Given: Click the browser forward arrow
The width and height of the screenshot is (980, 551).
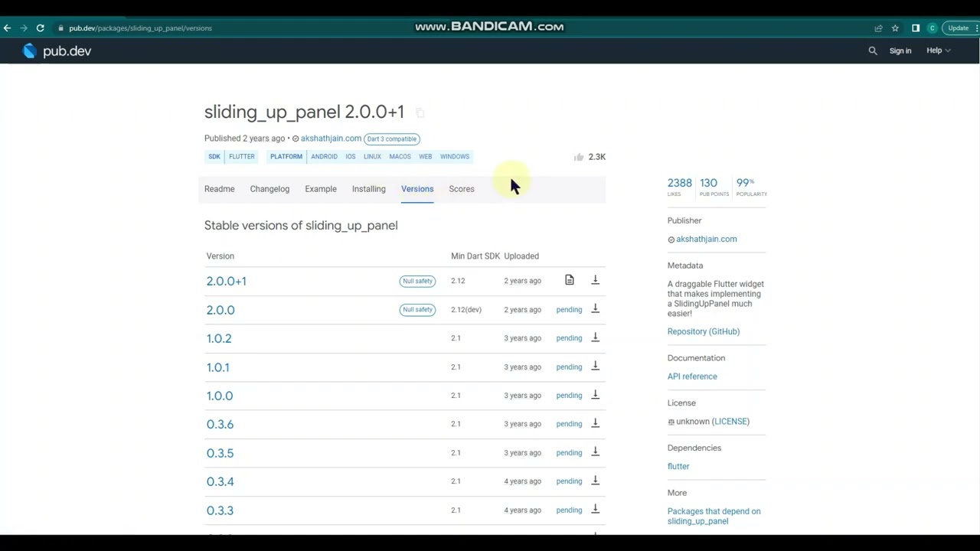Looking at the screenshot, I should pyautogui.click(x=24, y=28).
